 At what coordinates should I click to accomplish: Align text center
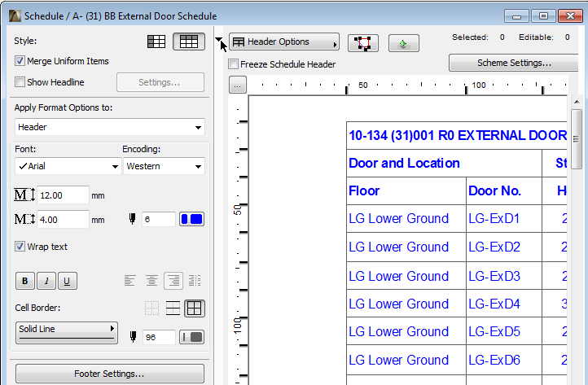pos(151,281)
